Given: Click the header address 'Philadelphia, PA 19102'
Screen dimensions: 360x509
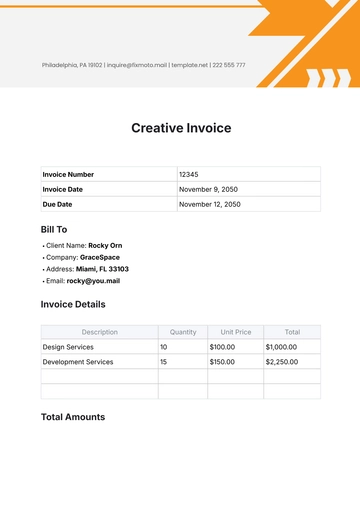Looking at the screenshot, I should coord(72,65).
